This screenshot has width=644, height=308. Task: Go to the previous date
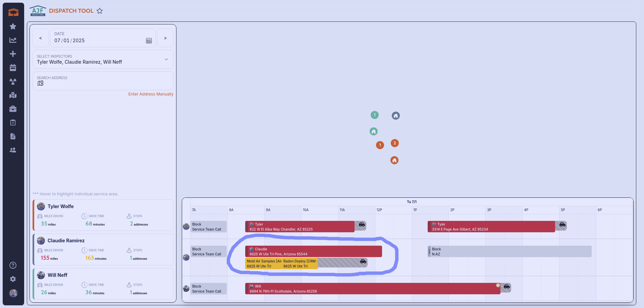click(41, 38)
